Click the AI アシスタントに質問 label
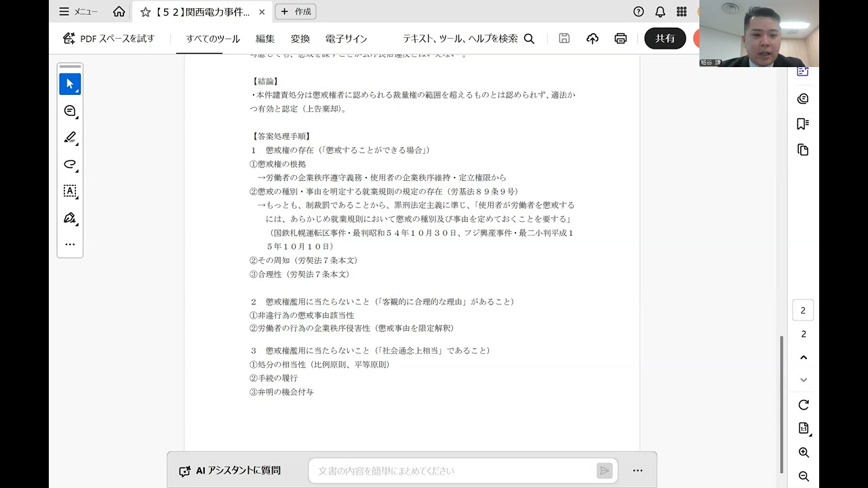The width and height of the screenshot is (868, 488). tap(231, 470)
